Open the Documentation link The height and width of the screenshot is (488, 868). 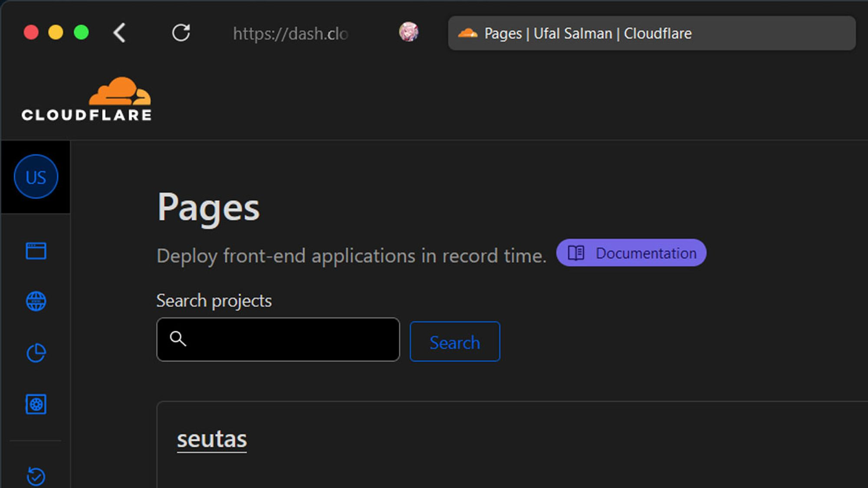pos(631,253)
